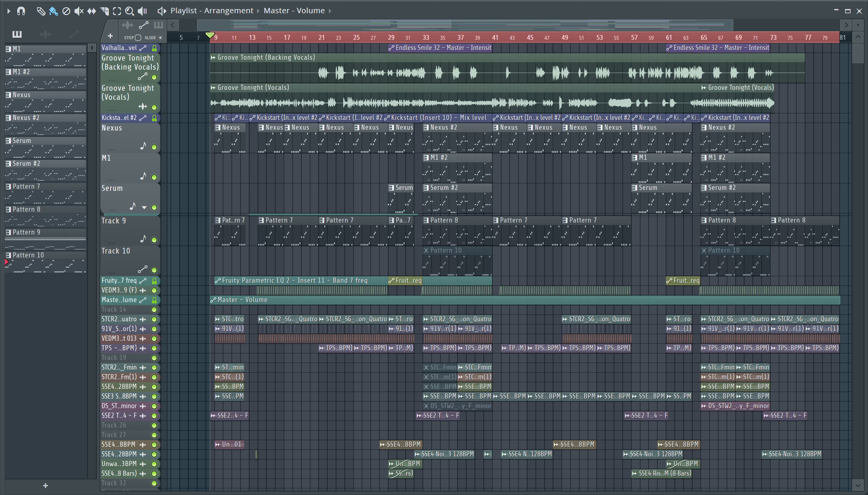Focus automation clips in playlist header
The height and width of the screenshot is (495, 868).
[x=144, y=25]
